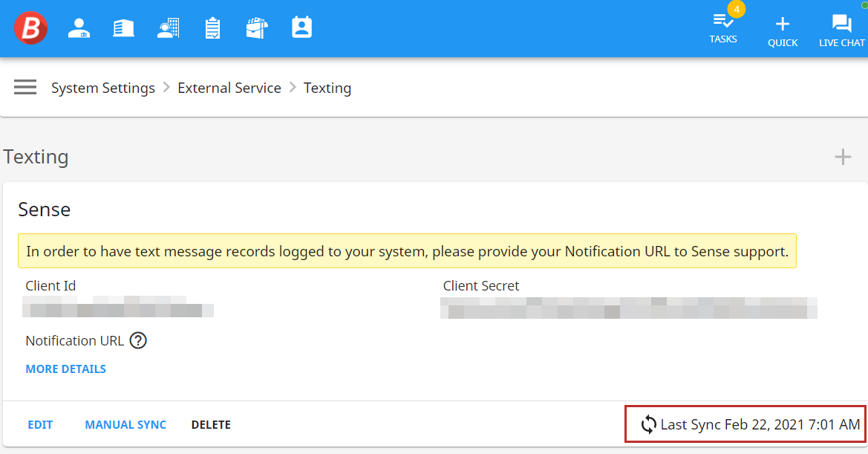
Task: Open the Tasks list
Action: pos(723,28)
